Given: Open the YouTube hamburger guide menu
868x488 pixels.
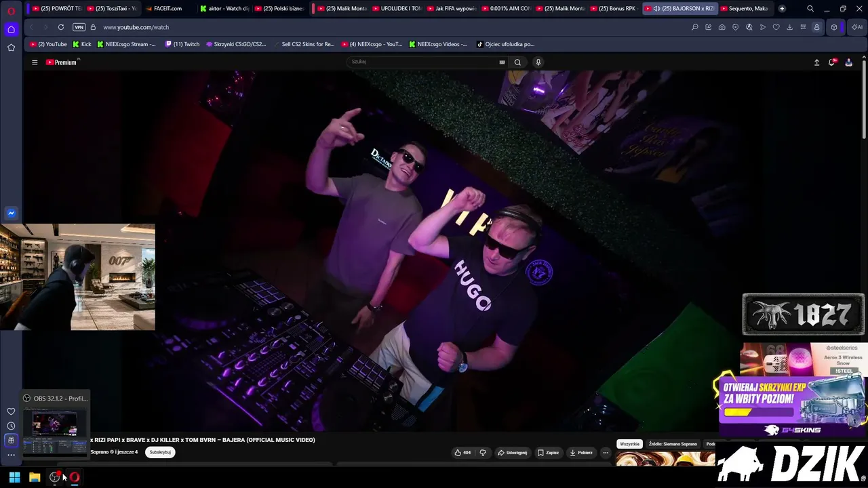Looking at the screenshot, I should 35,62.
